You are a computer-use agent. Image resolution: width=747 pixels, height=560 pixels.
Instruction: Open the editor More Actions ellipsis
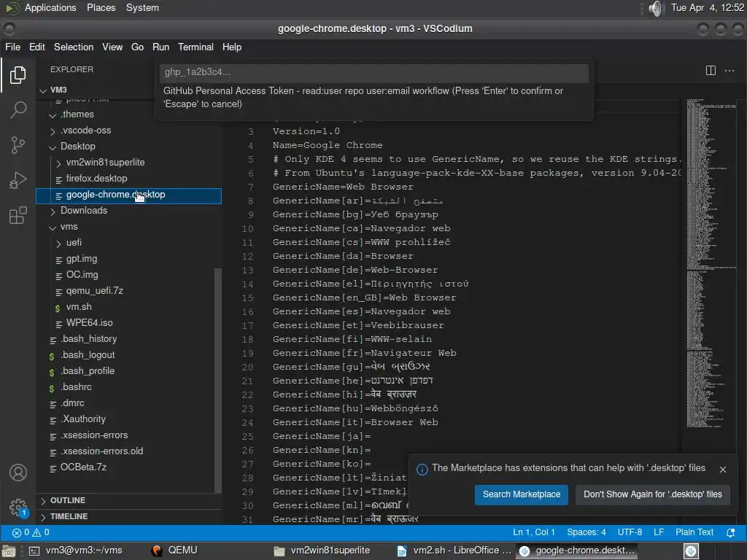(x=729, y=71)
